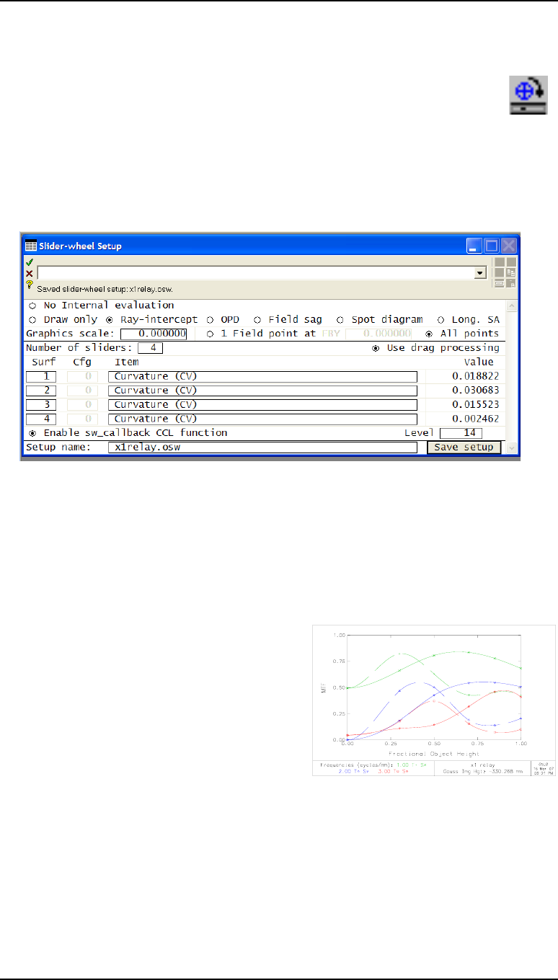This screenshot has height=980, width=558.
Task: Click the Surf field containing 2
Action: (x=41, y=391)
